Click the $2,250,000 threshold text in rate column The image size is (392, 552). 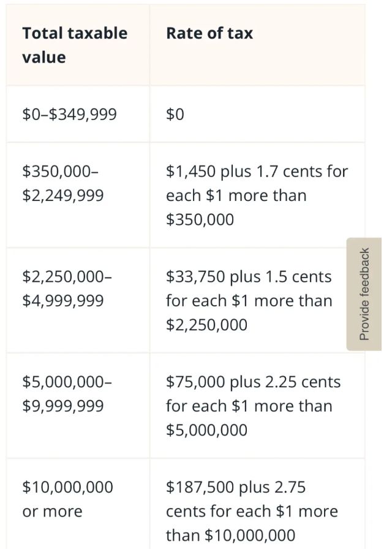(206, 325)
